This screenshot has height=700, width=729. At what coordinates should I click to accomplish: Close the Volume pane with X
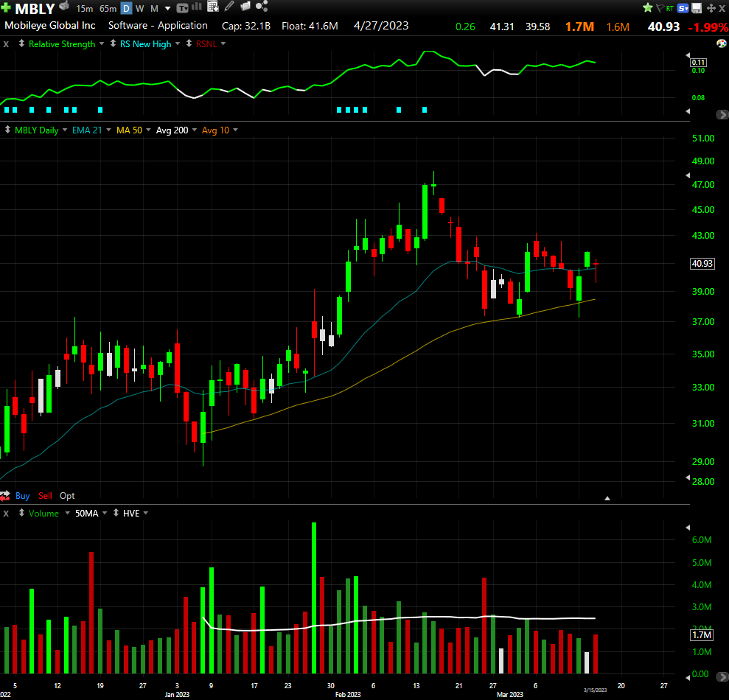[x=6, y=514]
